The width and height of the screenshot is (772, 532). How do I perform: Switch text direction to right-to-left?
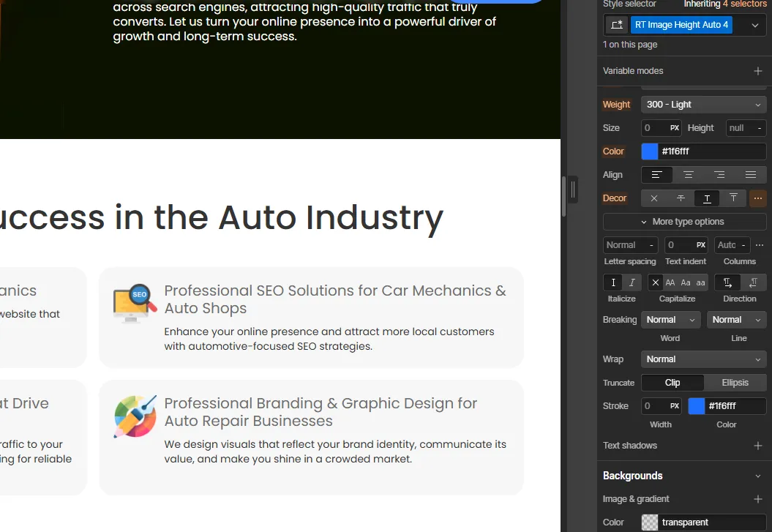(x=753, y=282)
